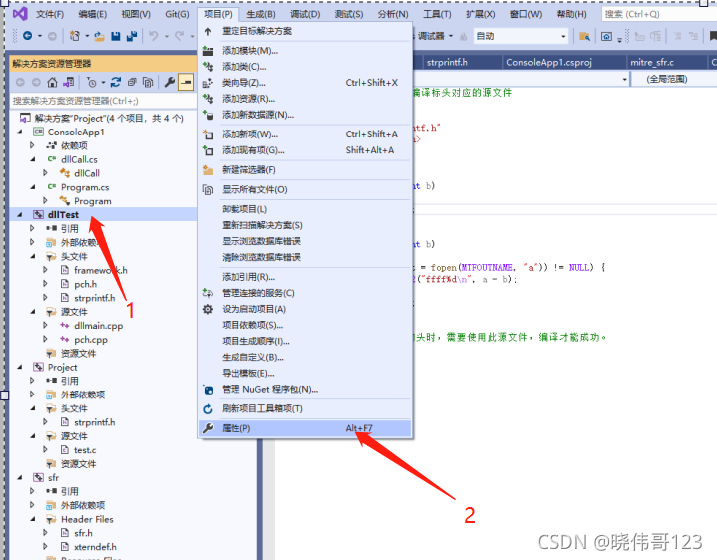This screenshot has height=560, width=717.
Task: Click the save toolbar icon
Action: tap(116, 36)
